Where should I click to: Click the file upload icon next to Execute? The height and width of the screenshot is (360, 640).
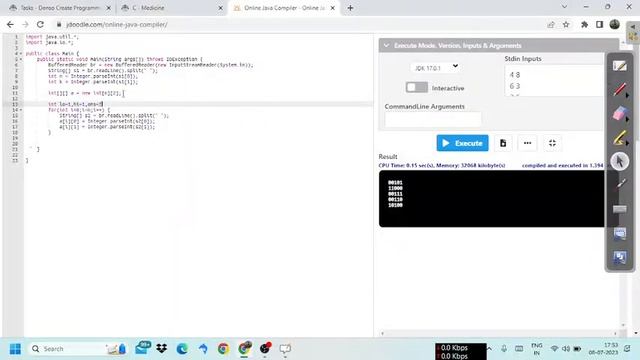(x=503, y=143)
